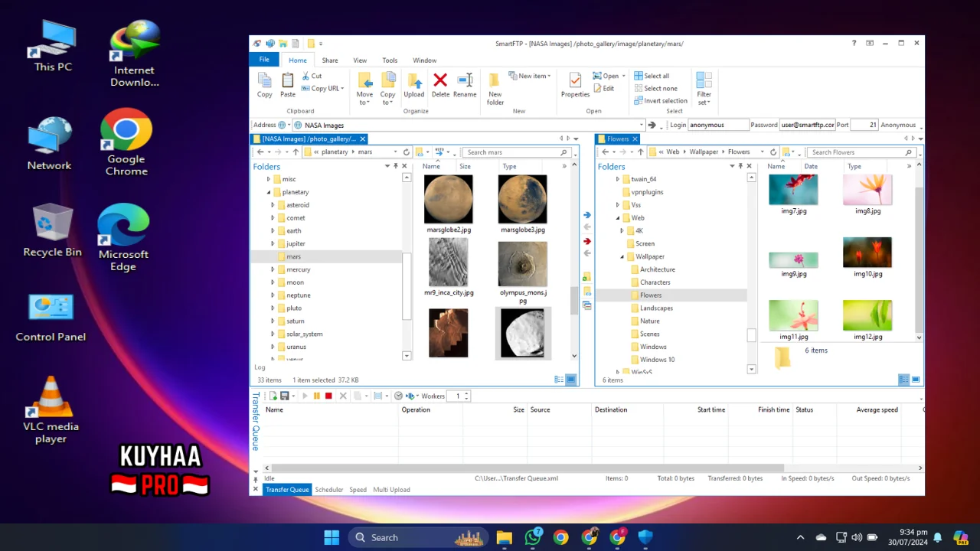Viewport: 980px width, 551px height.
Task: Switch to the Tools ribbon tab
Action: coord(390,60)
